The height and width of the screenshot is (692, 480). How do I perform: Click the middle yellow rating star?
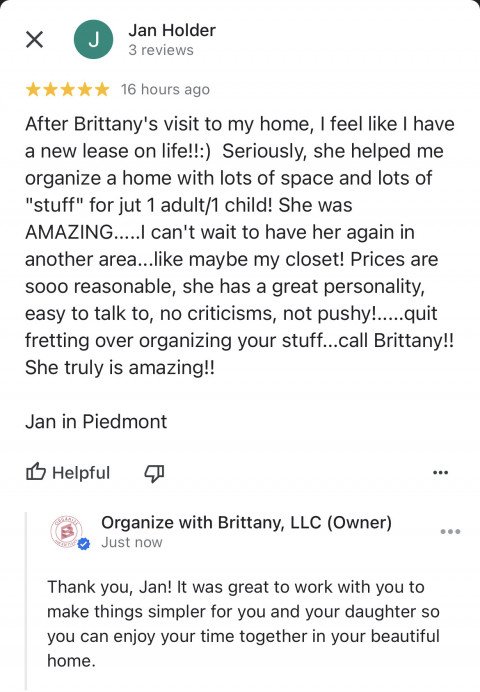[x=68, y=89]
